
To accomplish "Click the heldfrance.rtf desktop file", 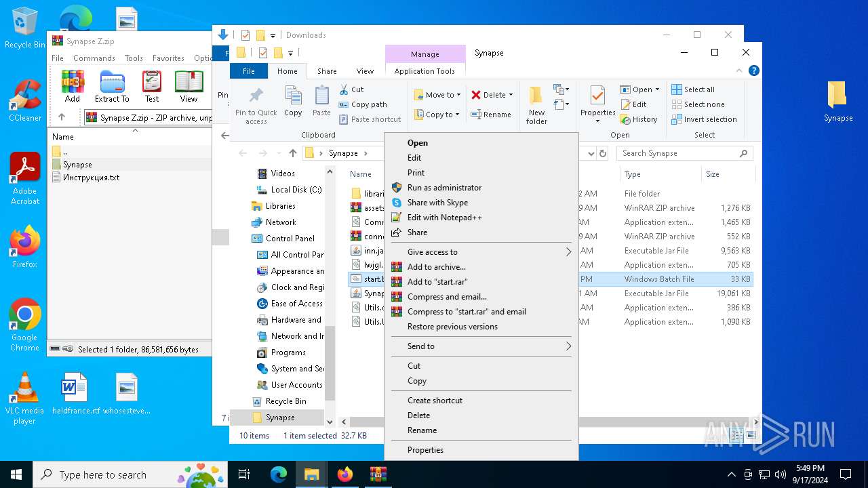I will [x=74, y=394].
